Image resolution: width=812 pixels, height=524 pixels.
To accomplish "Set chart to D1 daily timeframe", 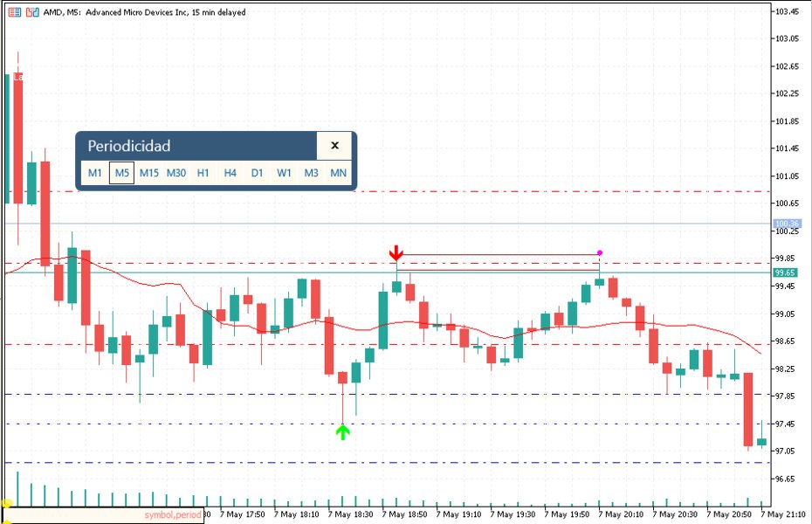I will 257,173.
